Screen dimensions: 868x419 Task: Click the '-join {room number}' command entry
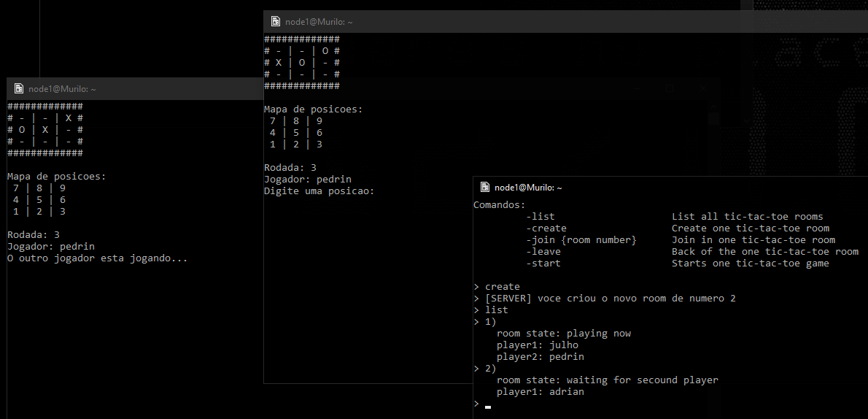coord(581,240)
